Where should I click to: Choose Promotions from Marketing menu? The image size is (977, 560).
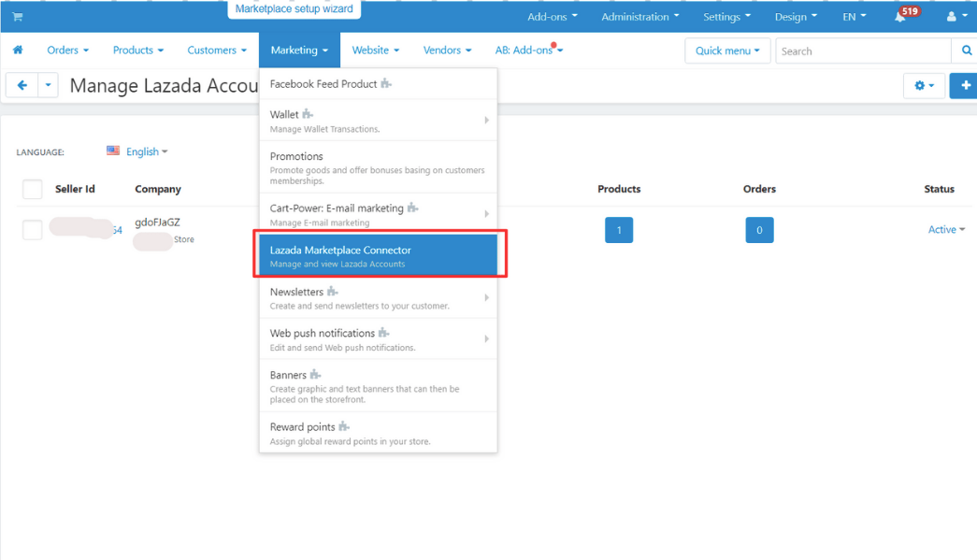click(x=379, y=167)
